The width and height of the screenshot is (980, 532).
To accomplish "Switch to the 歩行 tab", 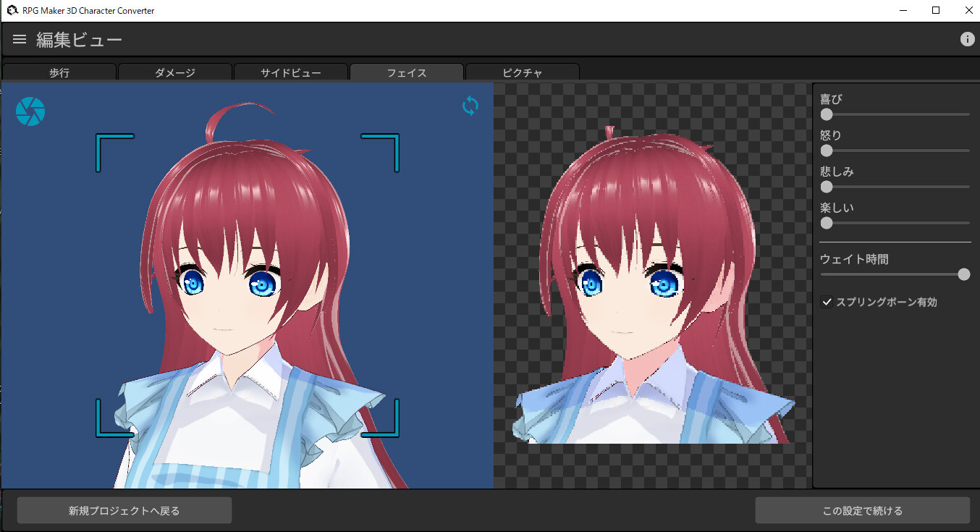I will click(x=59, y=72).
